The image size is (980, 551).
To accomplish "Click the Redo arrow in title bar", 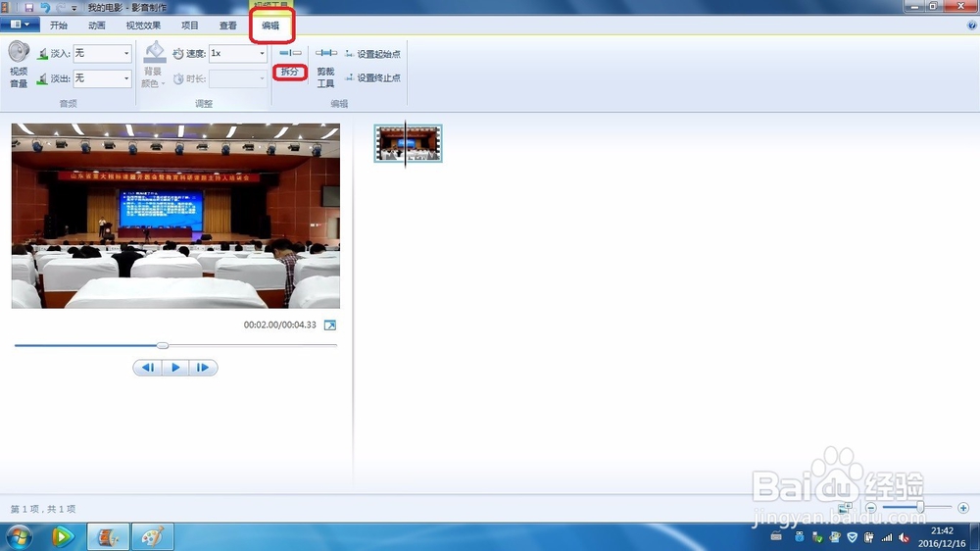I will coord(61,8).
